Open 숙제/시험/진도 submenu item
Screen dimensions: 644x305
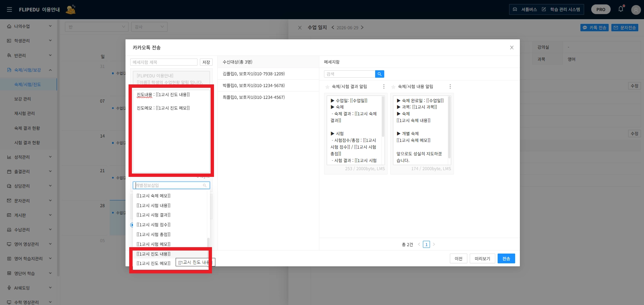pos(28,84)
